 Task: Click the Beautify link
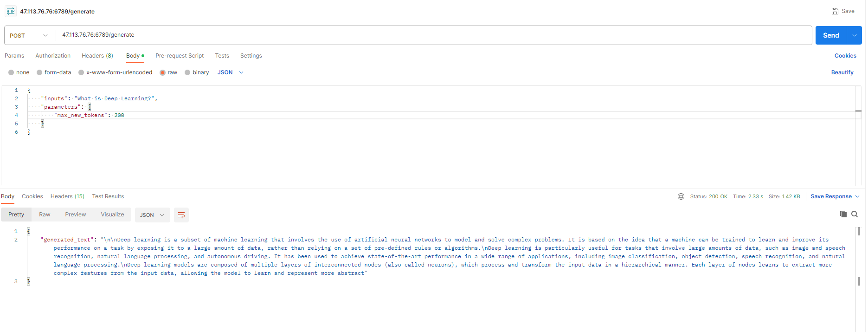(842, 72)
